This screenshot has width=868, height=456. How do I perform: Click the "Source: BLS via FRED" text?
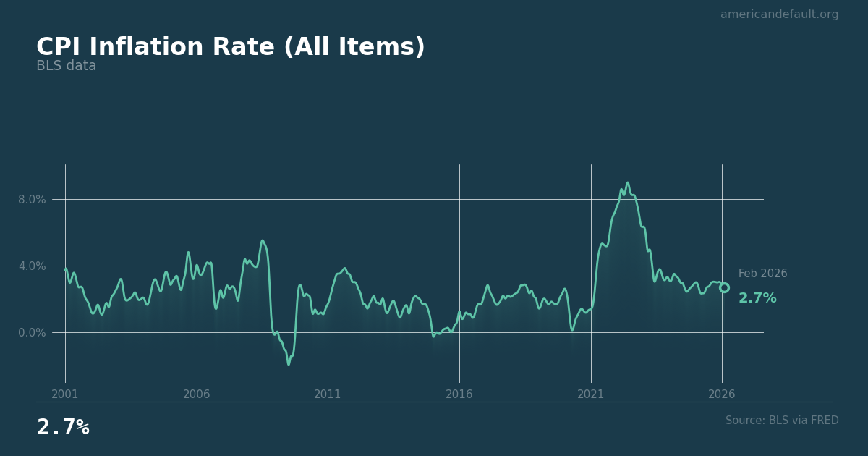[x=782, y=421]
